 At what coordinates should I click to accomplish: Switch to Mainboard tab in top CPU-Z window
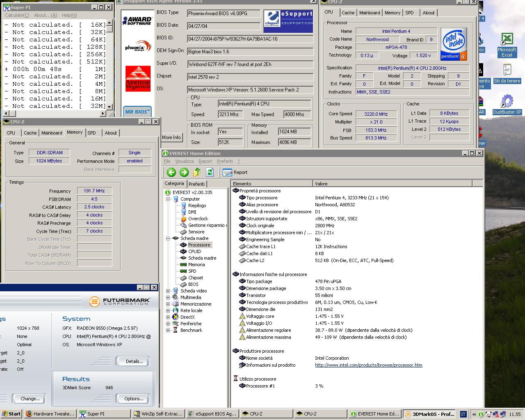coord(370,13)
